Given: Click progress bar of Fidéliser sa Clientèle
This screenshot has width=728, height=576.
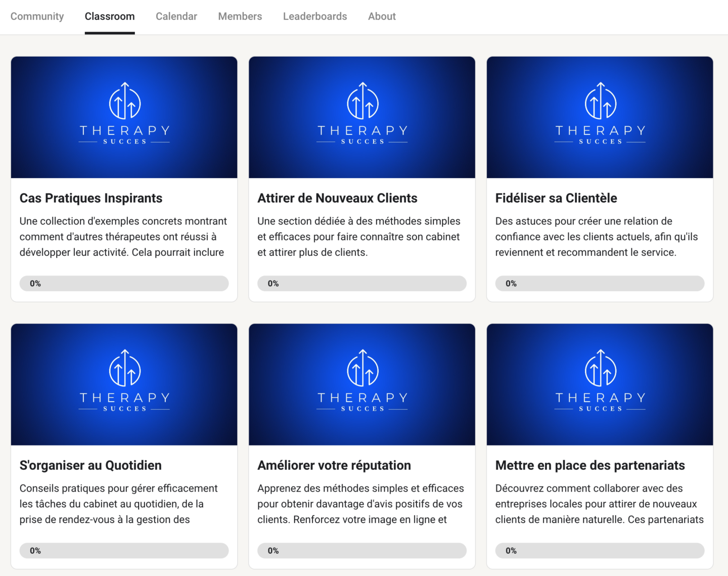Looking at the screenshot, I should [600, 283].
